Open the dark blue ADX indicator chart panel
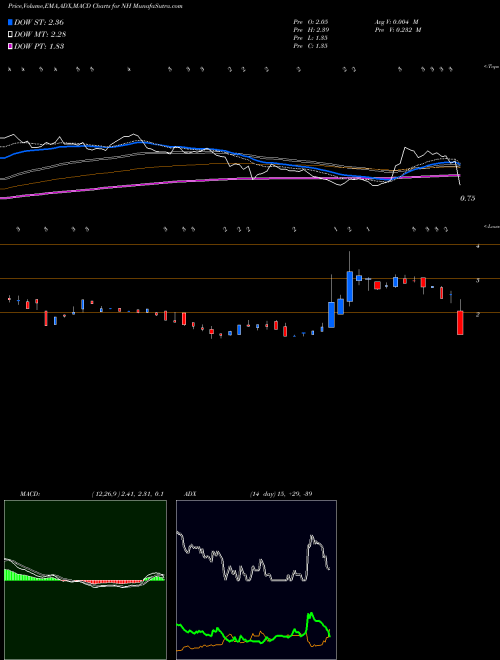The height and width of the screenshot is (660, 500). click(x=256, y=580)
